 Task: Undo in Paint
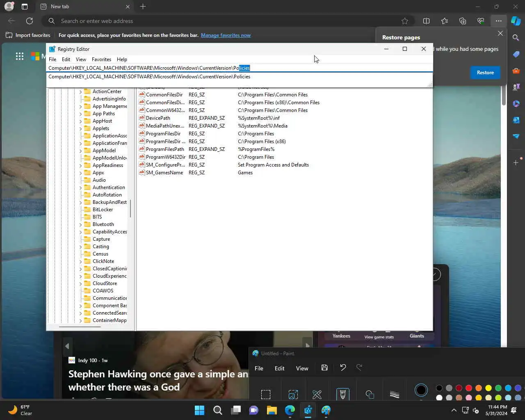coord(343,367)
